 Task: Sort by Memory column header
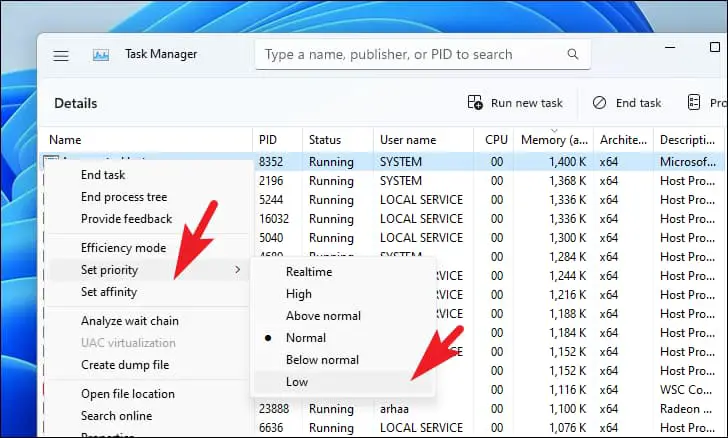(x=554, y=140)
